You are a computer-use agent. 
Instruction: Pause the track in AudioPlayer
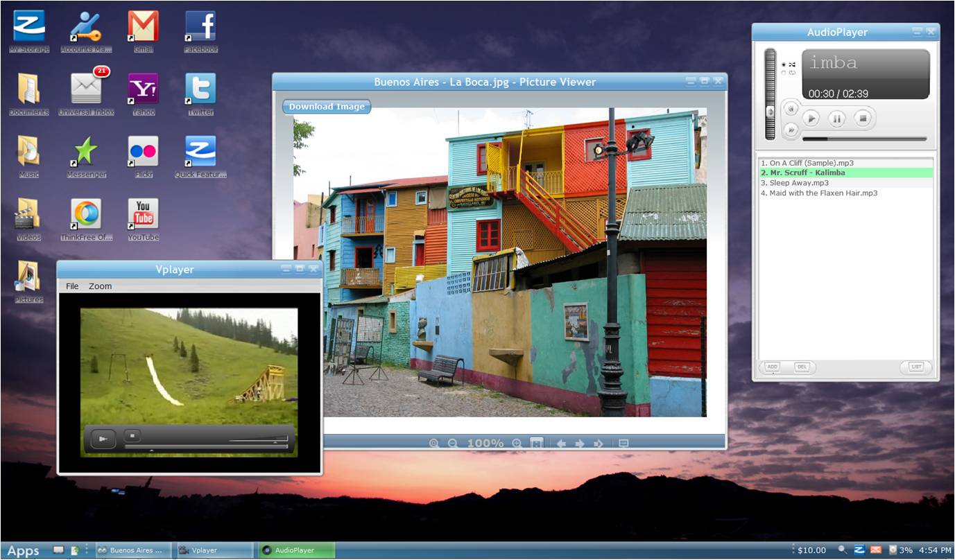click(x=837, y=119)
